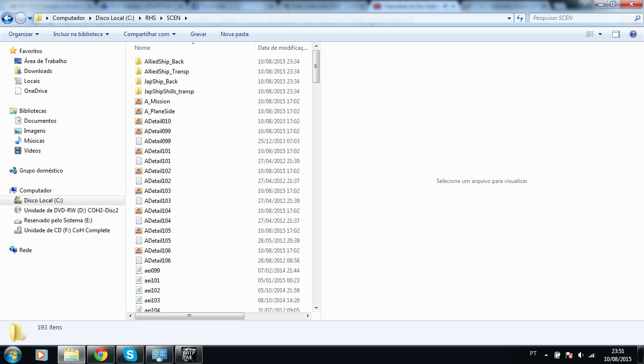Image resolution: width=644 pixels, height=364 pixels.
Task: Select Downloads in Favoritos
Action: pos(38,71)
